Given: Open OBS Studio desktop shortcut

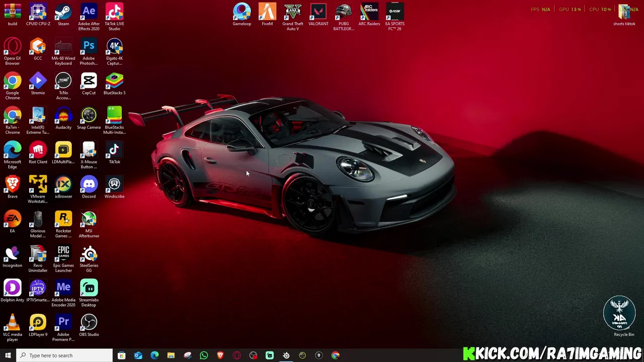Looking at the screenshot, I should [89, 326].
